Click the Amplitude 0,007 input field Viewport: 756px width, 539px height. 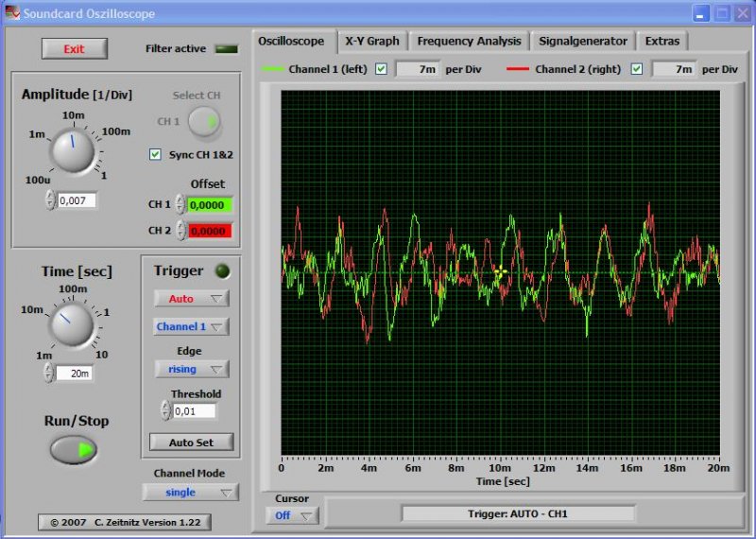click(77, 200)
